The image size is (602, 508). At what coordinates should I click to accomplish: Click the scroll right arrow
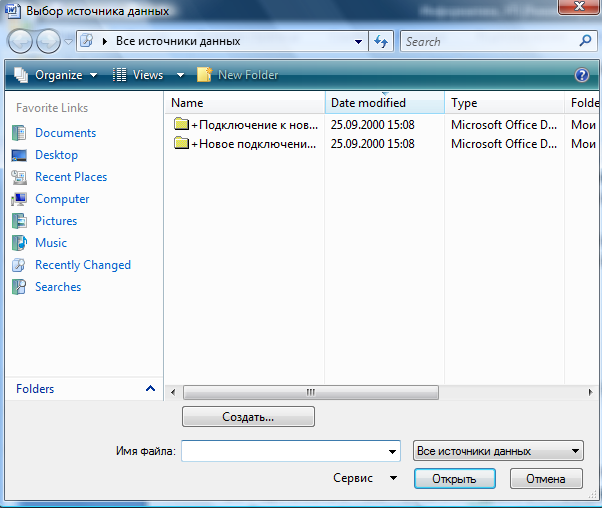point(590,392)
